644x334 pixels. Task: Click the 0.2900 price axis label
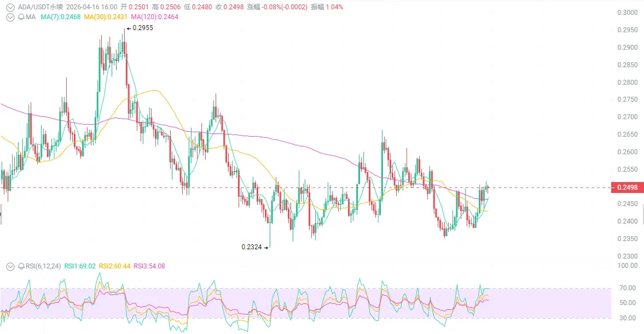(x=628, y=47)
